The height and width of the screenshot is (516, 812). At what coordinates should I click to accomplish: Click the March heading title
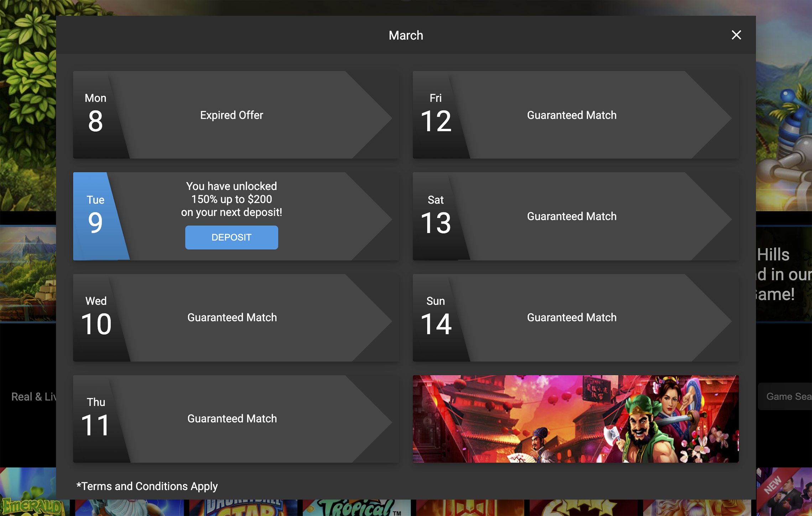coord(406,35)
